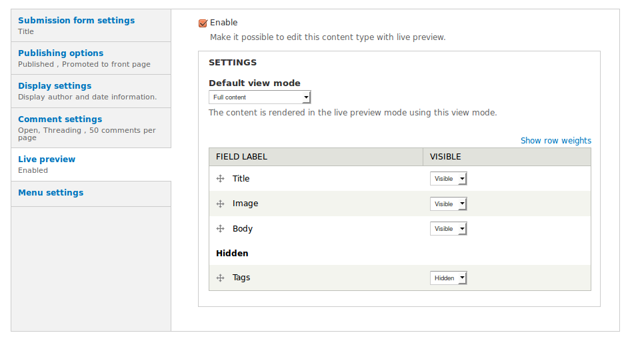The width and height of the screenshot is (644, 337).
Task: Open the Image visibility dropdown
Action: point(448,204)
